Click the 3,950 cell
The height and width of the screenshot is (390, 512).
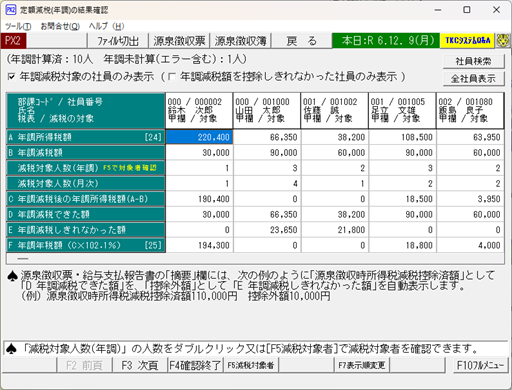(x=470, y=199)
